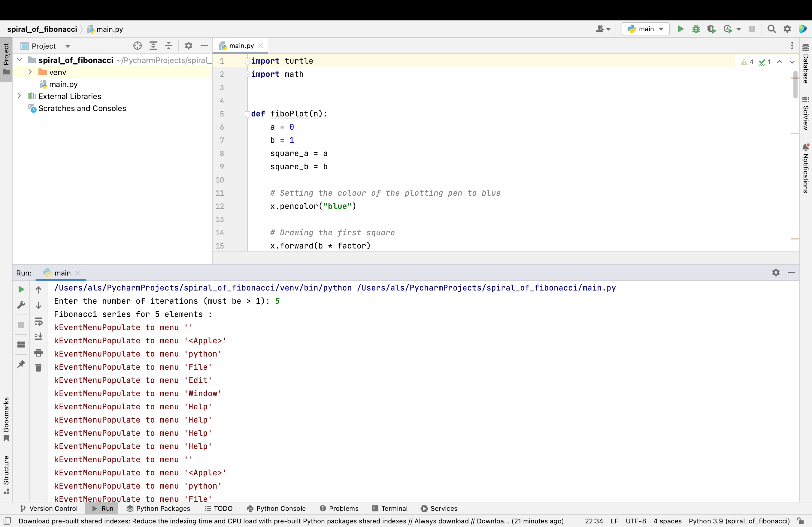
Task: Open Version Control tool window
Action: (x=49, y=508)
